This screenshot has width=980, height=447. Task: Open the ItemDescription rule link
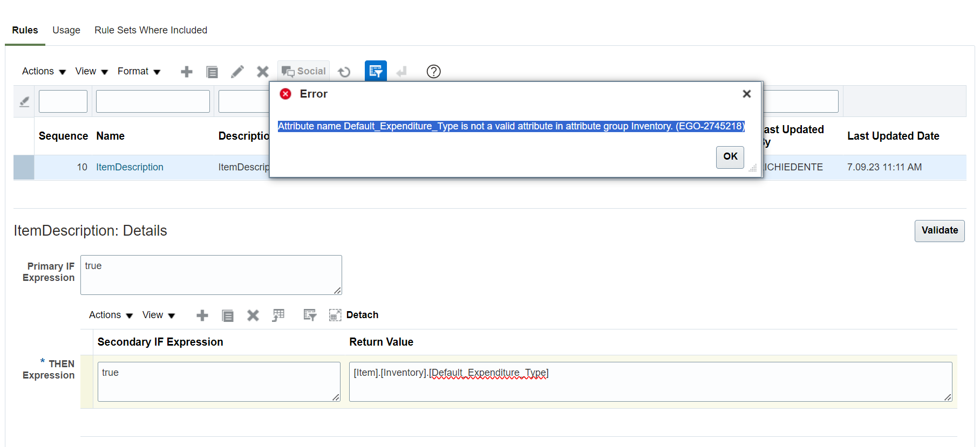(x=130, y=167)
